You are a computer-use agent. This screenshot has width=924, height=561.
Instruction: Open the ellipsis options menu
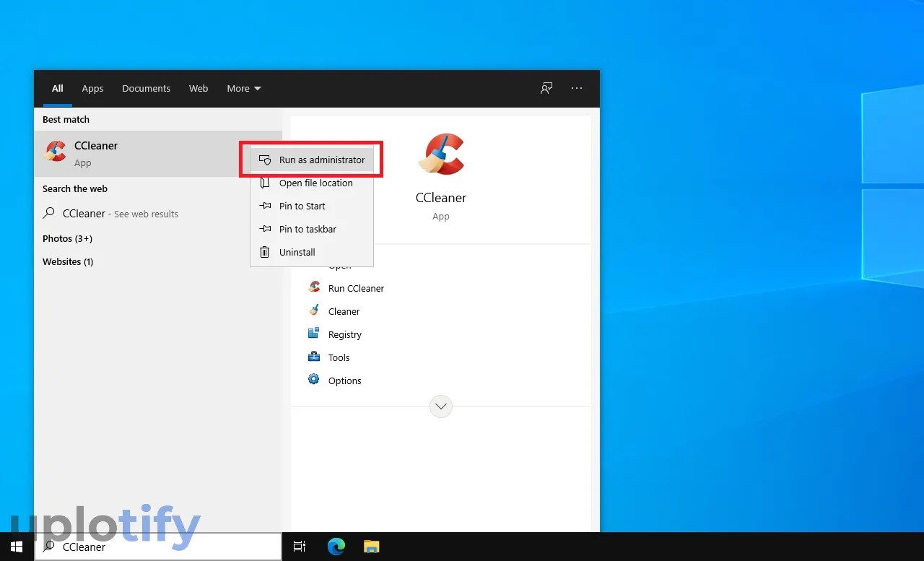click(x=577, y=88)
